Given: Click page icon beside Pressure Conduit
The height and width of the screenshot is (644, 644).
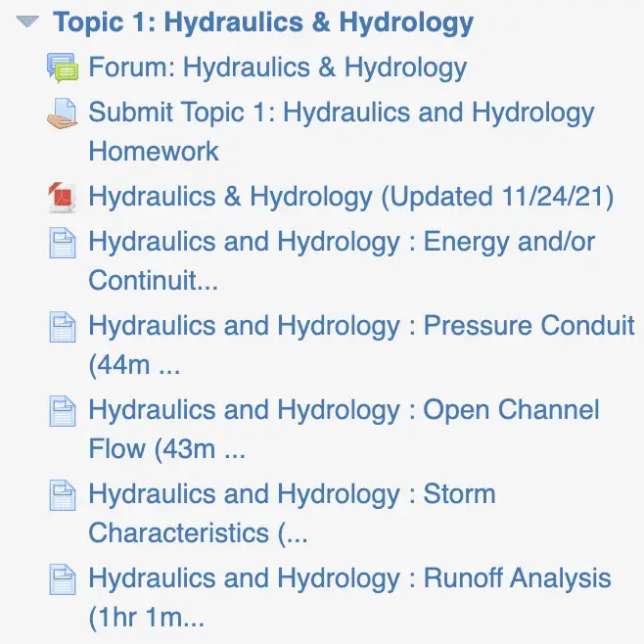Looking at the screenshot, I should click(63, 327).
